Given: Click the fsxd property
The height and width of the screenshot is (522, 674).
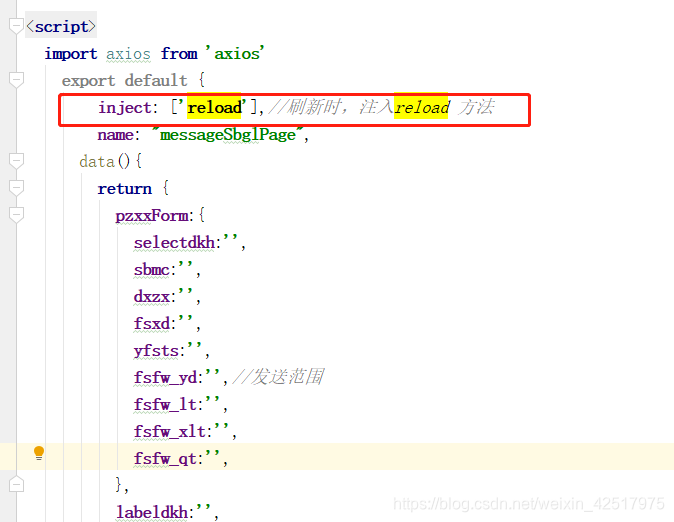Looking at the screenshot, I should (152, 323).
